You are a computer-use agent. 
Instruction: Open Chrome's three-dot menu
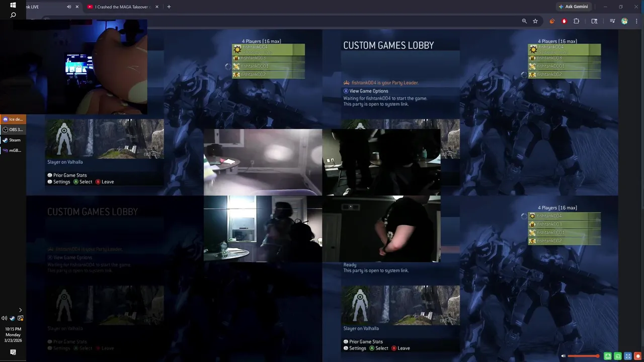click(636, 21)
